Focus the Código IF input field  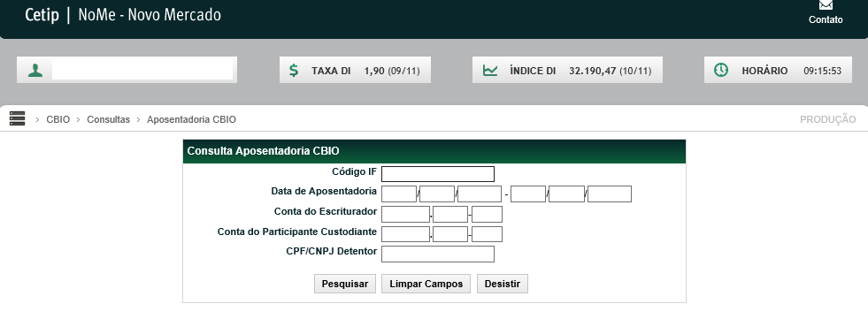(x=438, y=173)
